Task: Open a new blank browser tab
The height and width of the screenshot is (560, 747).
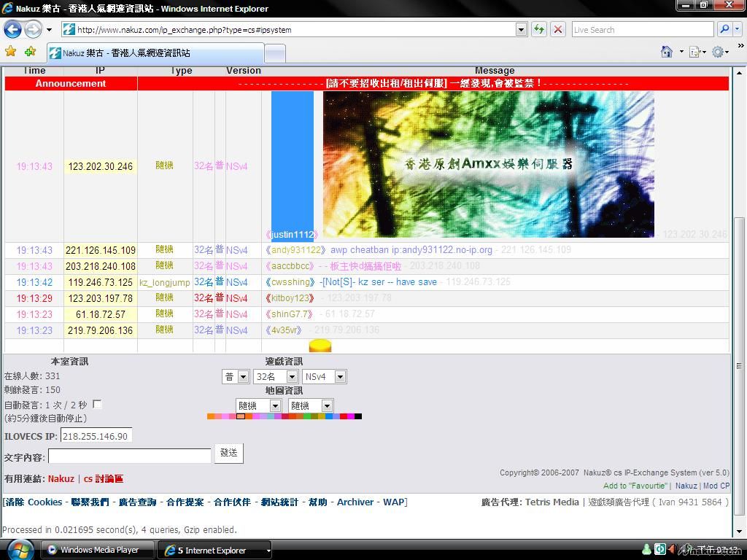Action: tap(274, 53)
